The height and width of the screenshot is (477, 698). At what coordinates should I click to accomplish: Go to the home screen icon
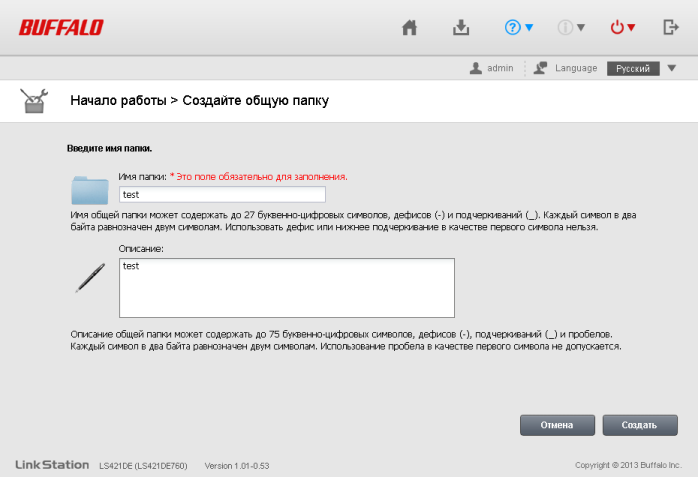pyautogui.click(x=409, y=28)
